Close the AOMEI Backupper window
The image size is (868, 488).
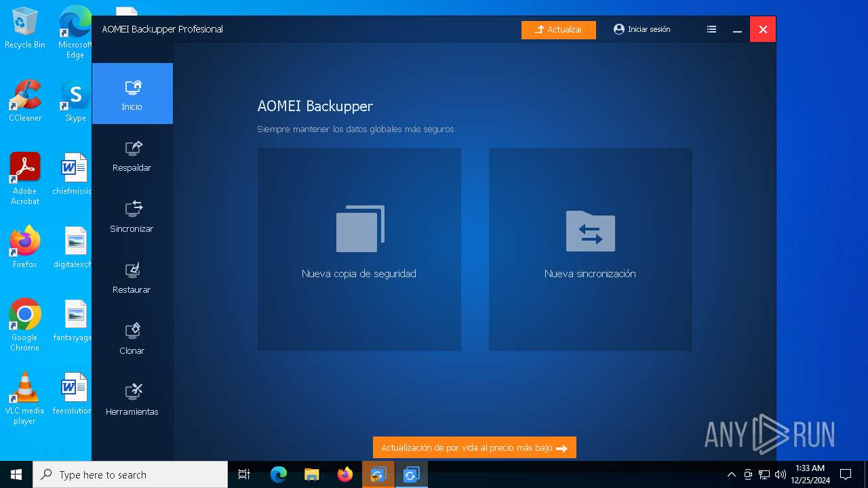click(x=763, y=29)
